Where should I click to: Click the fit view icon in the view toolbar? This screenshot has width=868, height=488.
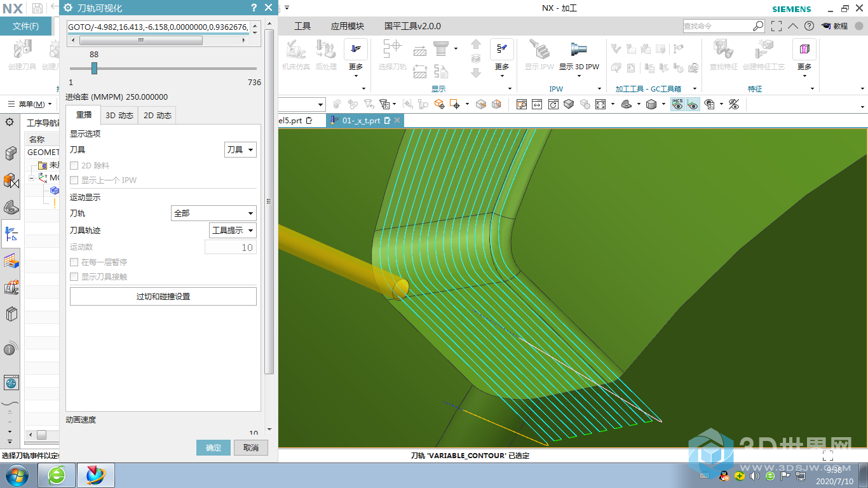[x=600, y=104]
